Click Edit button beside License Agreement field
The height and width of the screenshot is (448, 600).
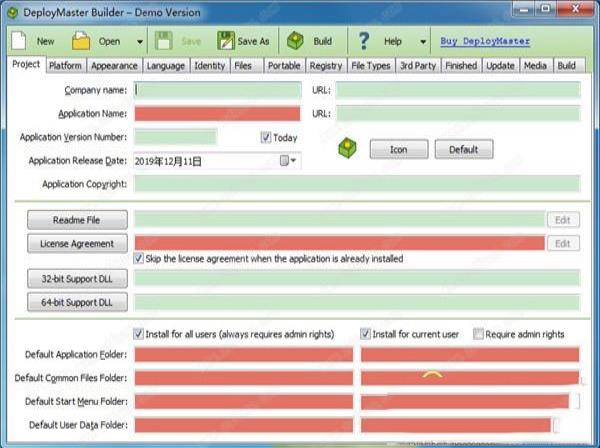click(563, 243)
